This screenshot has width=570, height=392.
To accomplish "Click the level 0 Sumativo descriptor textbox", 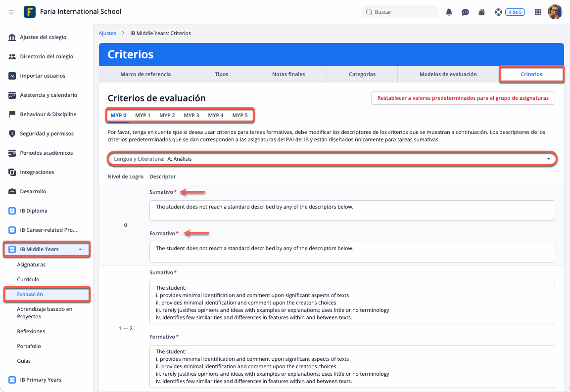I will click(352, 210).
